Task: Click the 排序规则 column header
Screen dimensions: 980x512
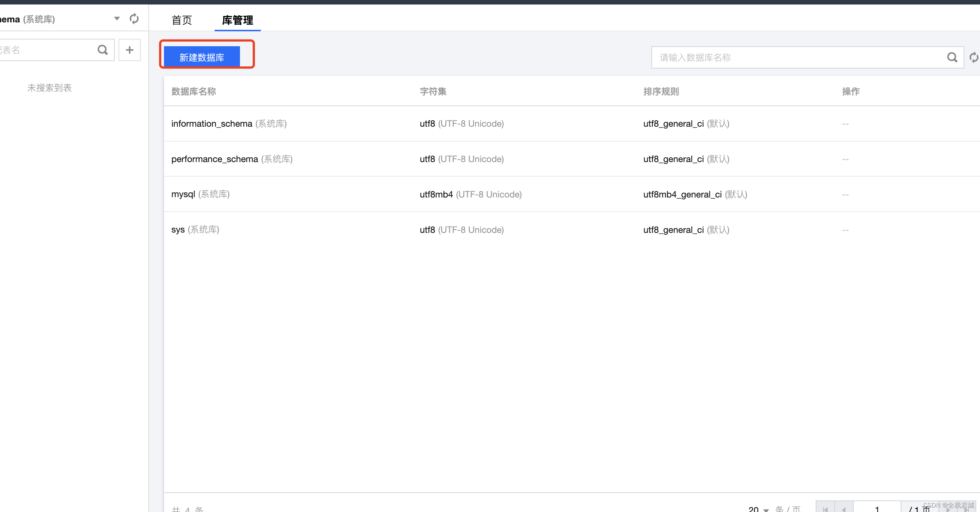Action: click(x=661, y=91)
